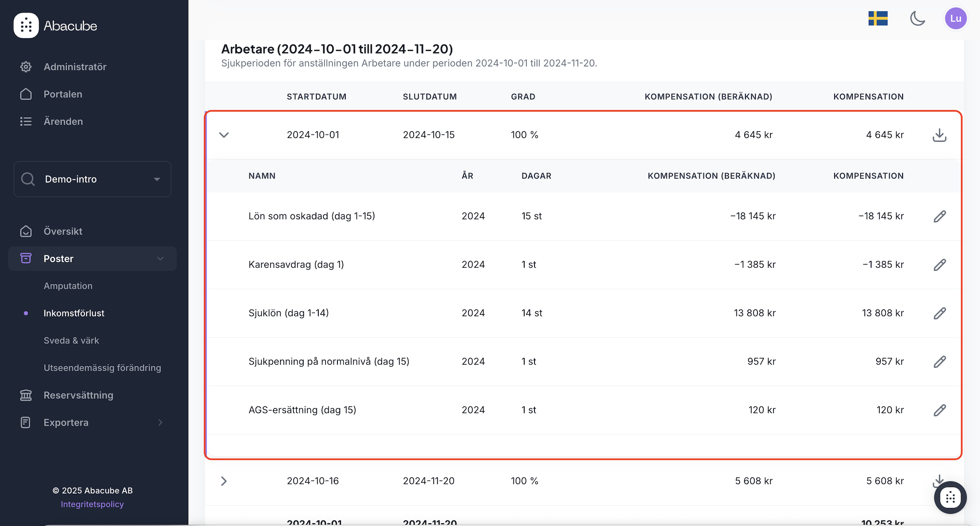This screenshot has width=980, height=526.
Task: Go to Ärenden in sidebar
Action: click(x=63, y=122)
